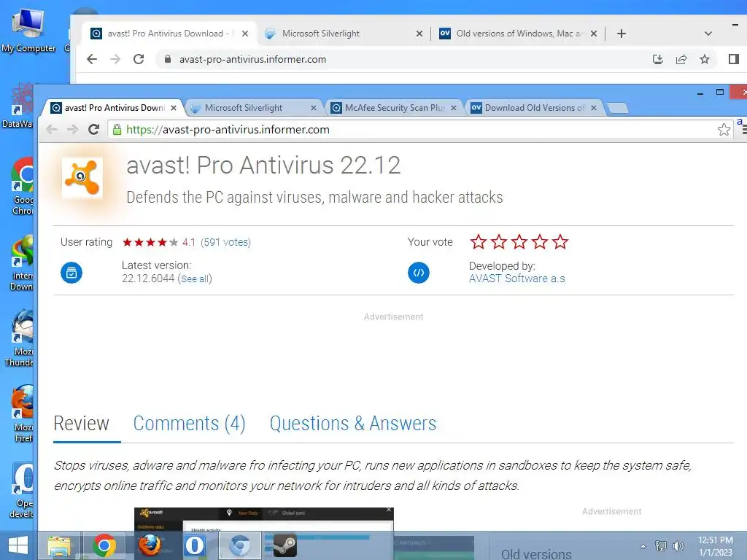Switch to Download Old Versions tab
Viewport: 747px width, 560px height.
pos(534,108)
